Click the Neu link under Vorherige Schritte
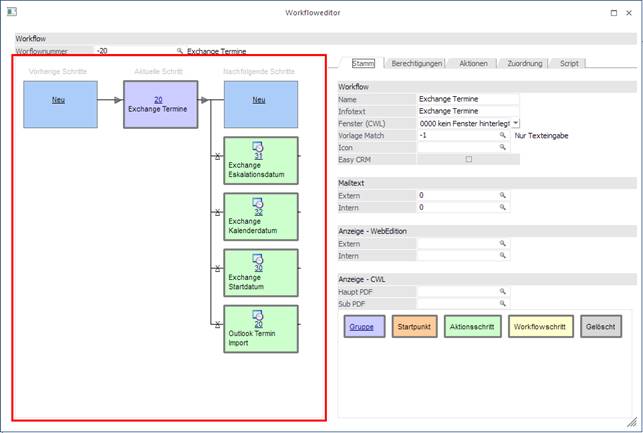Screen dimensions: 643x433 tap(60, 100)
